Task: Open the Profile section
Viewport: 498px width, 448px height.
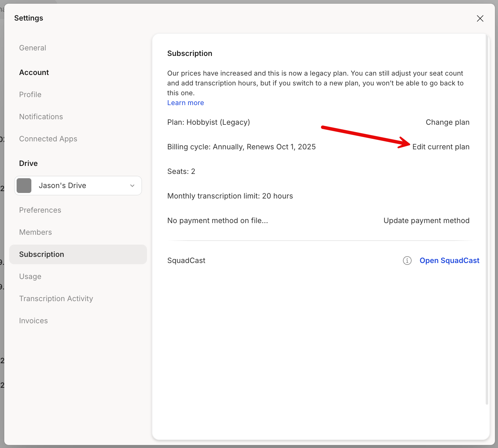Action: (x=30, y=94)
